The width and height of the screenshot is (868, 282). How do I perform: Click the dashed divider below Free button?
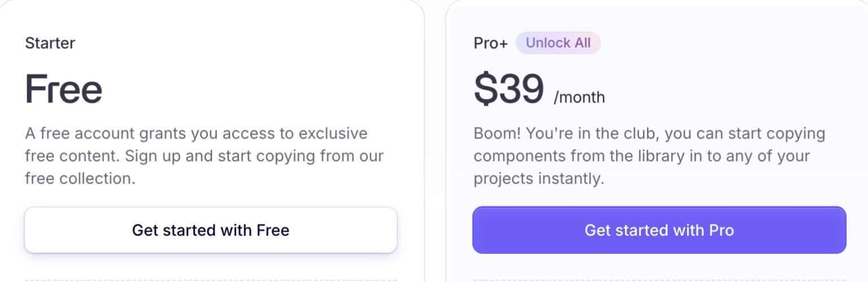[x=210, y=280]
